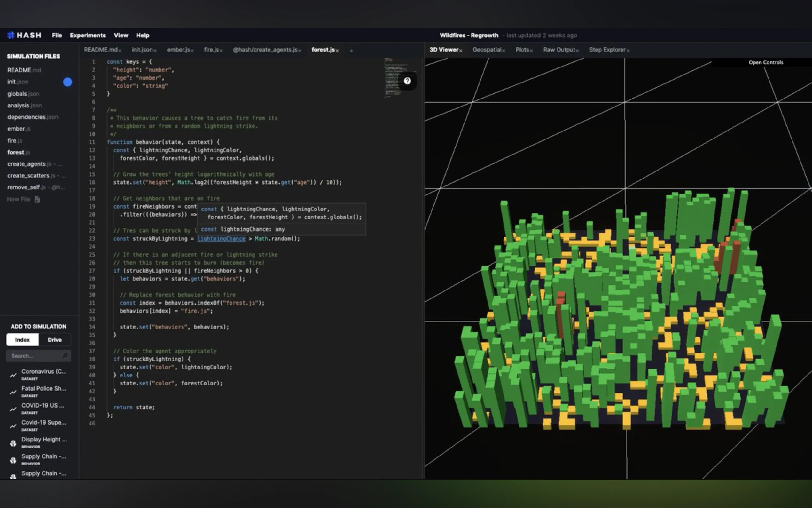Close the Geospatial viewer tab
The image size is (812, 508).
[x=504, y=51]
